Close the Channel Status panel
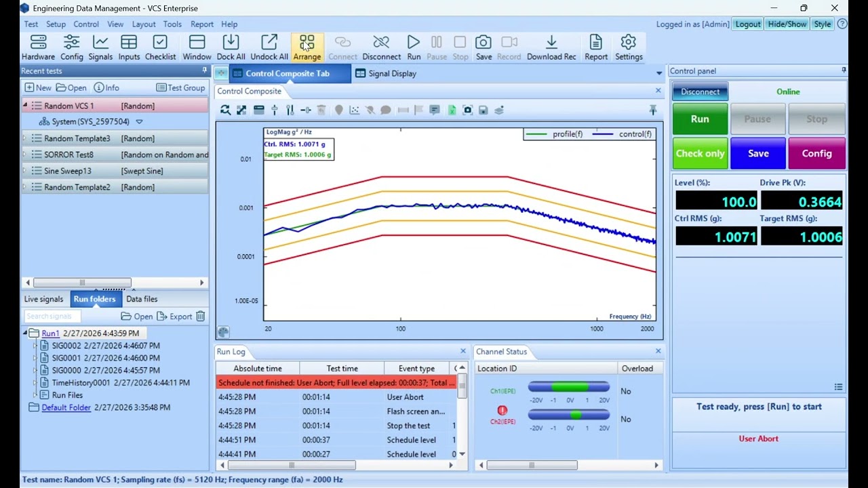868x488 pixels. (x=658, y=351)
